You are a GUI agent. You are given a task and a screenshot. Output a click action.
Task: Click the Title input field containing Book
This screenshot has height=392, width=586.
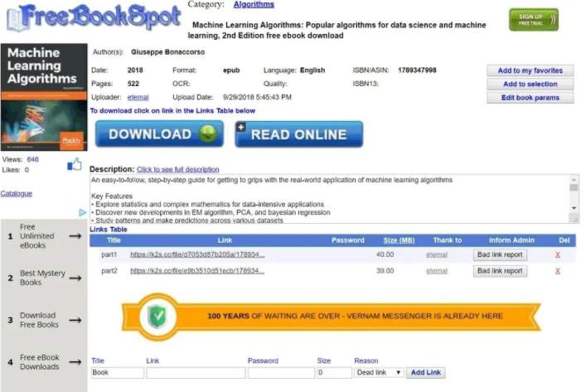[118, 373]
